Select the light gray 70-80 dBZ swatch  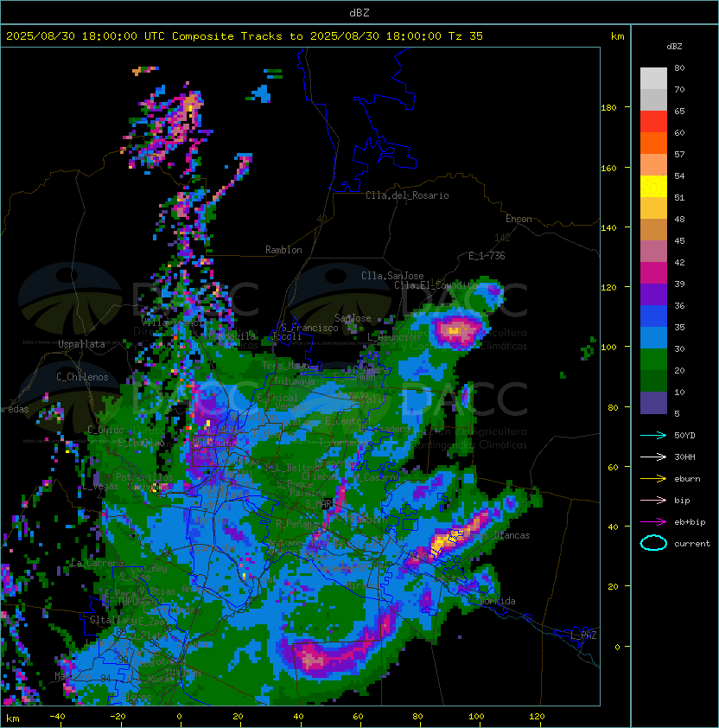pyautogui.click(x=653, y=78)
